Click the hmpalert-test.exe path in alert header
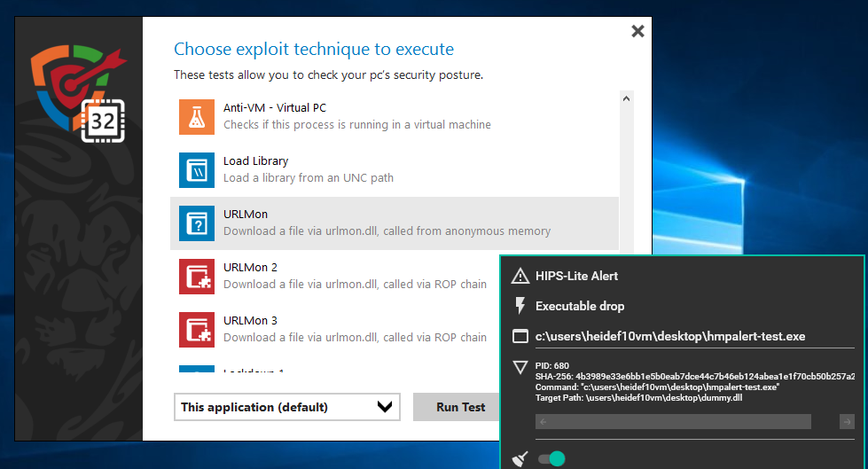 (x=669, y=336)
